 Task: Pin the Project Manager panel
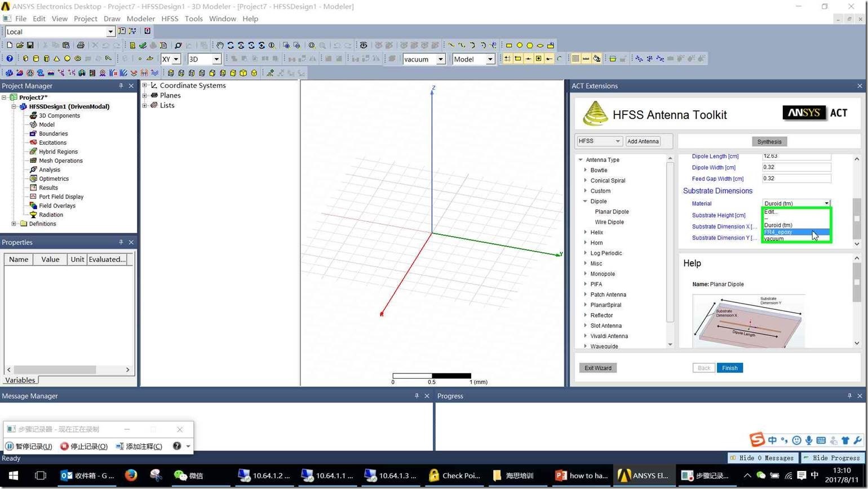coord(121,86)
